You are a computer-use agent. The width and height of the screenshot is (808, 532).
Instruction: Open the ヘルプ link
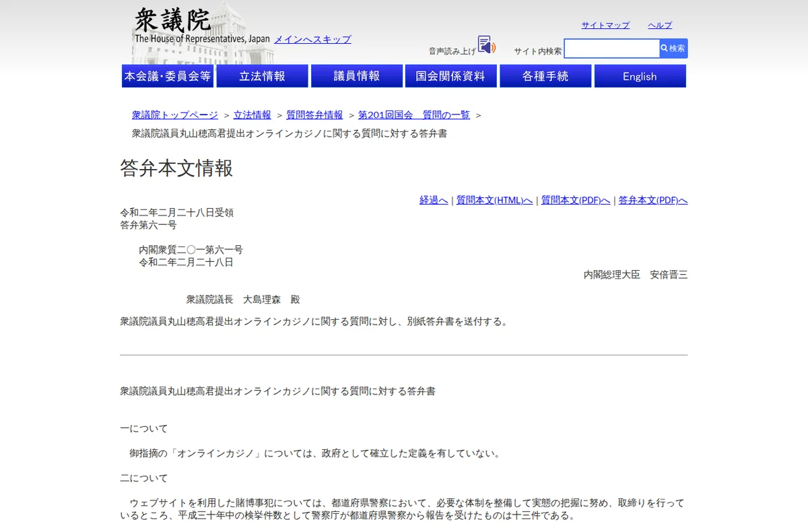click(660, 25)
